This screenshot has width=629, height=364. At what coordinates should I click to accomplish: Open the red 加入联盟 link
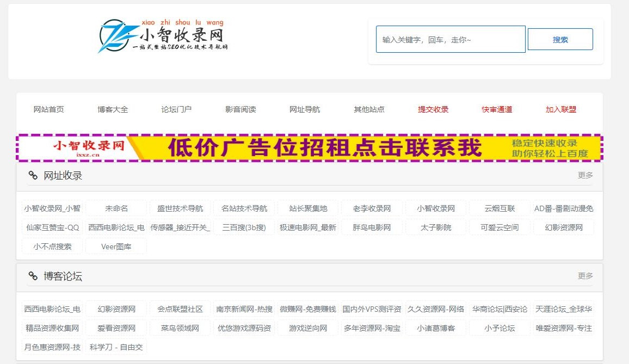[x=561, y=109]
